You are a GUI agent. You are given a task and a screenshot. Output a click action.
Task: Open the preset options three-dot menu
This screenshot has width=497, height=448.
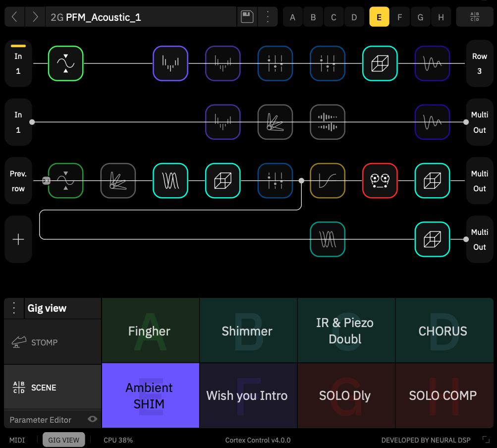point(268,16)
